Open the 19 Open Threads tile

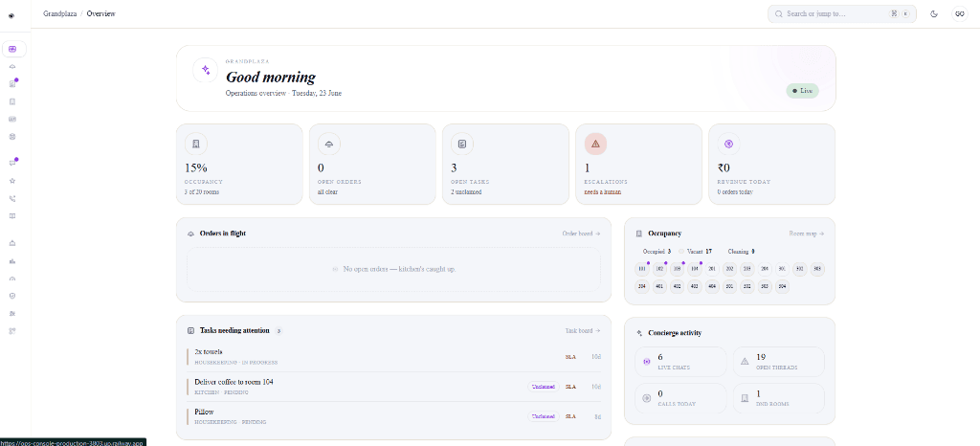(779, 362)
